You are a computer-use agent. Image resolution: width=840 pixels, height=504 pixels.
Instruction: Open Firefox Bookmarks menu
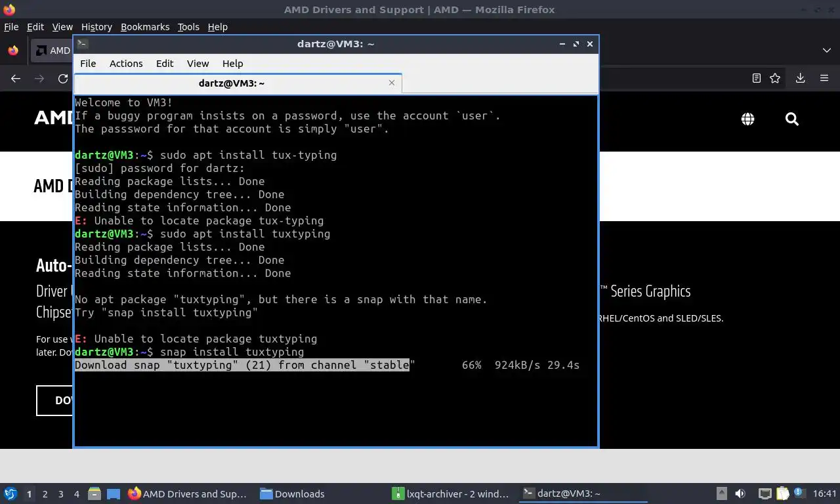145,27
